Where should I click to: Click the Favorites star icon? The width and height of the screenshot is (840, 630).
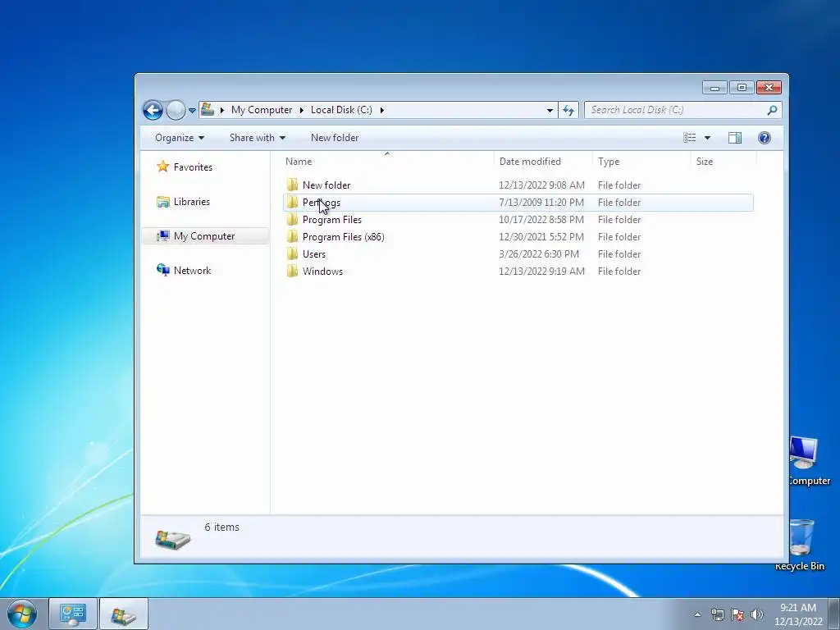(x=163, y=167)
